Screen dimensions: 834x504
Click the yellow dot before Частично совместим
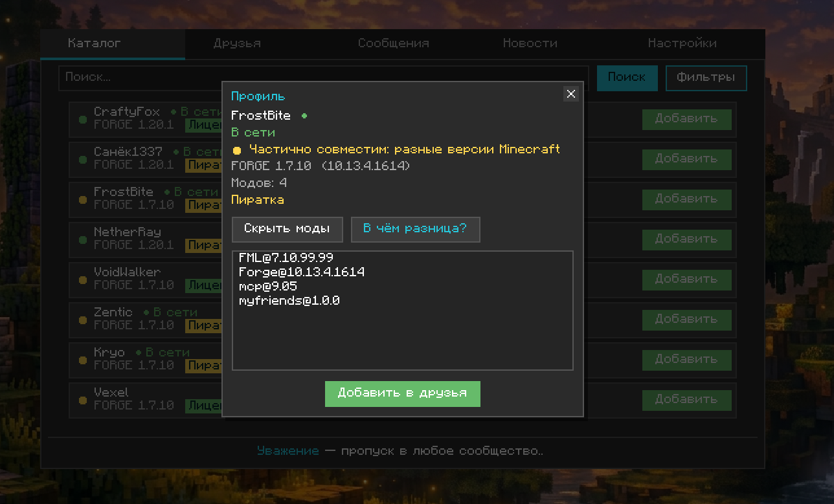tap(237, 150)
